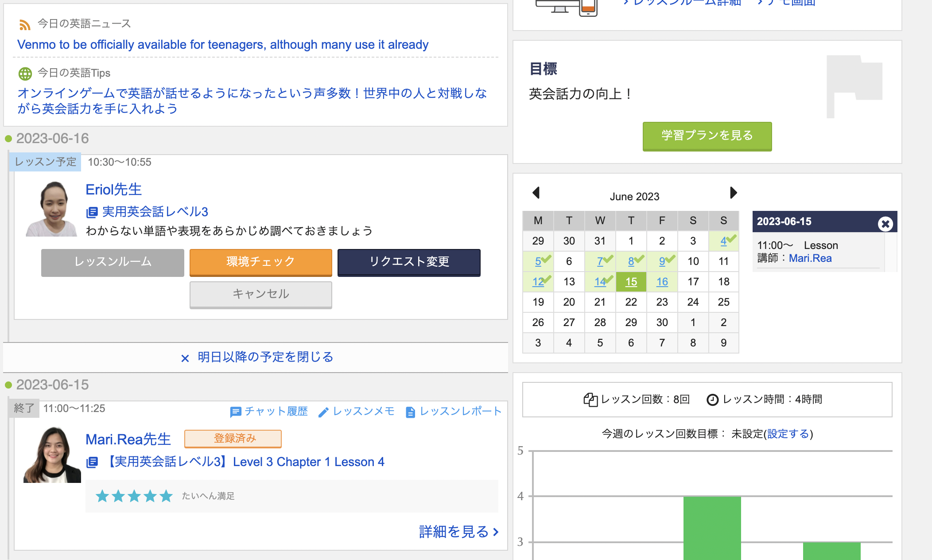Click textbook icon beside 実用英会話レベル3

92,212
